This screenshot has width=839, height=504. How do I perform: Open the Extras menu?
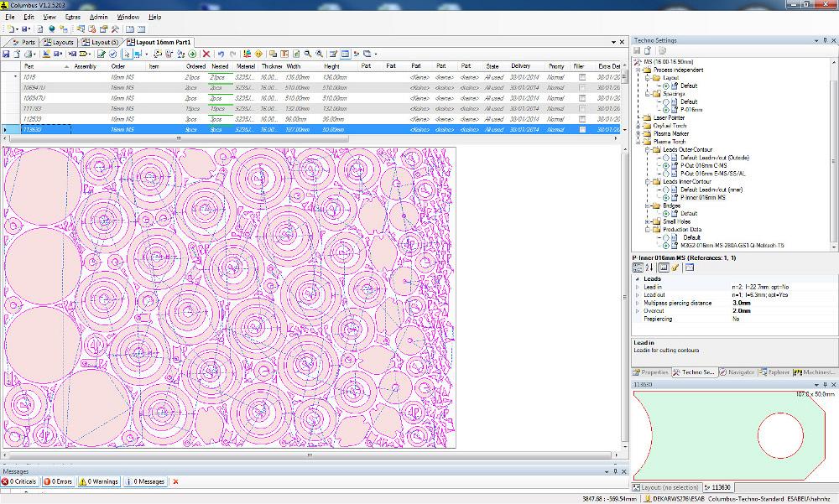tap(74, 16)
